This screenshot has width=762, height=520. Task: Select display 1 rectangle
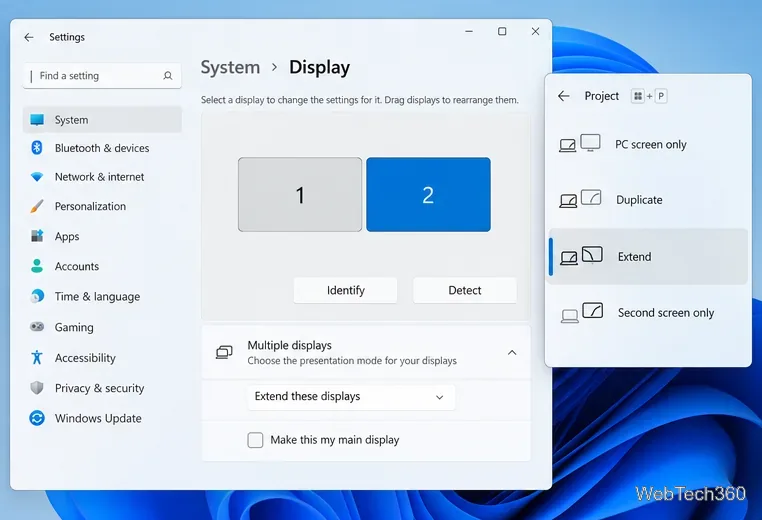pyautogui.click(x=300, y=194)
